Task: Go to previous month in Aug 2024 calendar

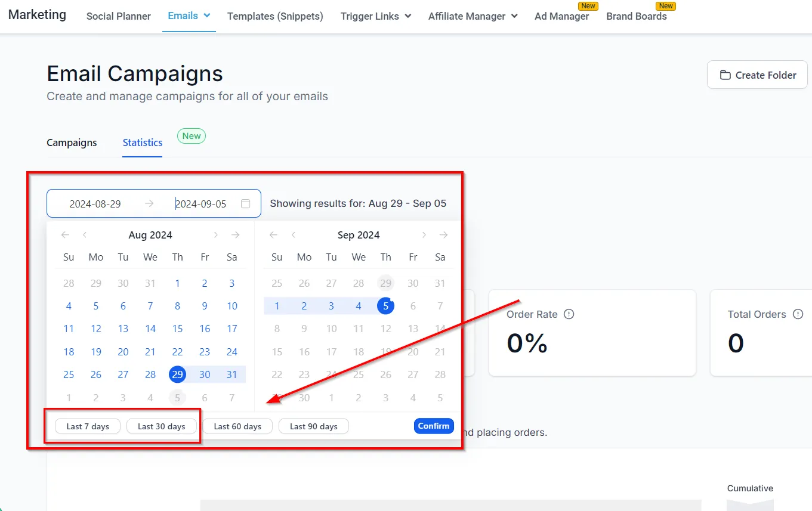Action: click(85, 235)
